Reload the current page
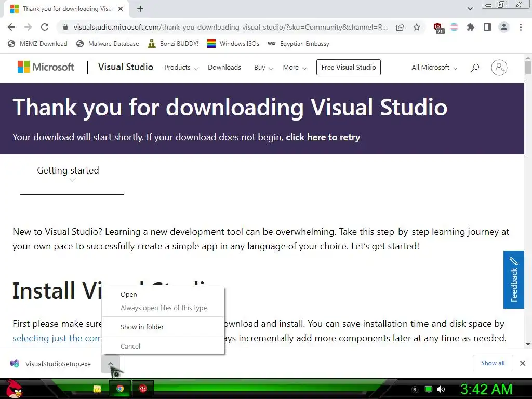 coord(45,27)
